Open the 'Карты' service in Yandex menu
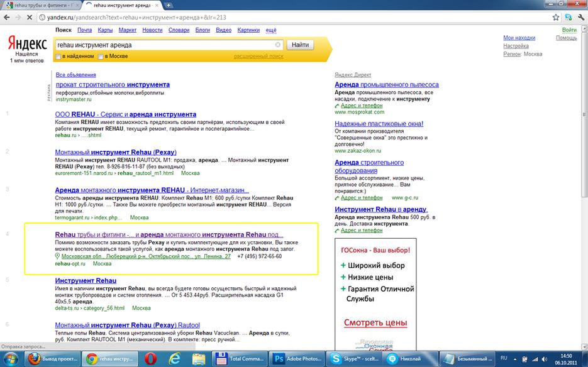588x367 pixels. coord(105,30)
